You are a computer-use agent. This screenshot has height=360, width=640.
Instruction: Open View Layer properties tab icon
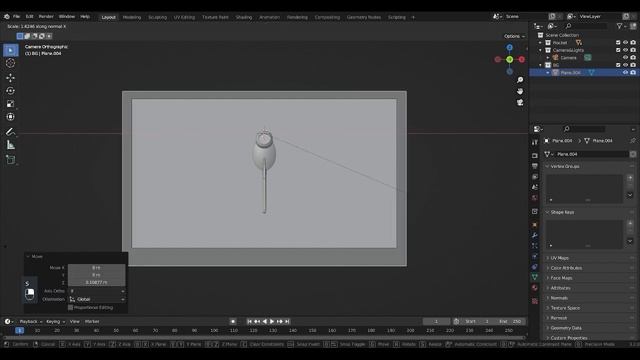(535, 177)
